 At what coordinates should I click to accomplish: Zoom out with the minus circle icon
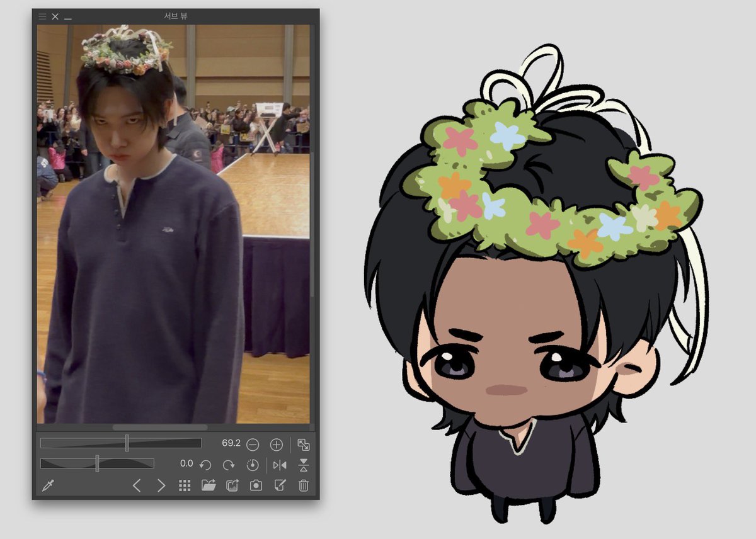253,445
